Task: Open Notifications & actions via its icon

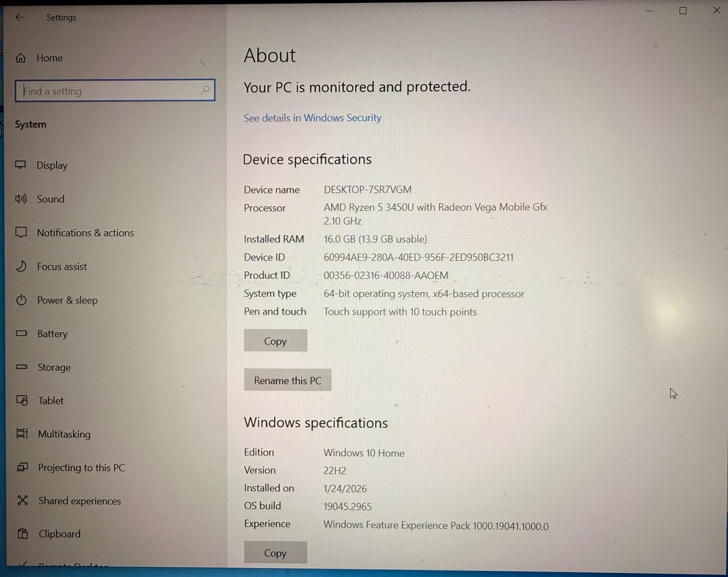Action: (x=21, y=233)
